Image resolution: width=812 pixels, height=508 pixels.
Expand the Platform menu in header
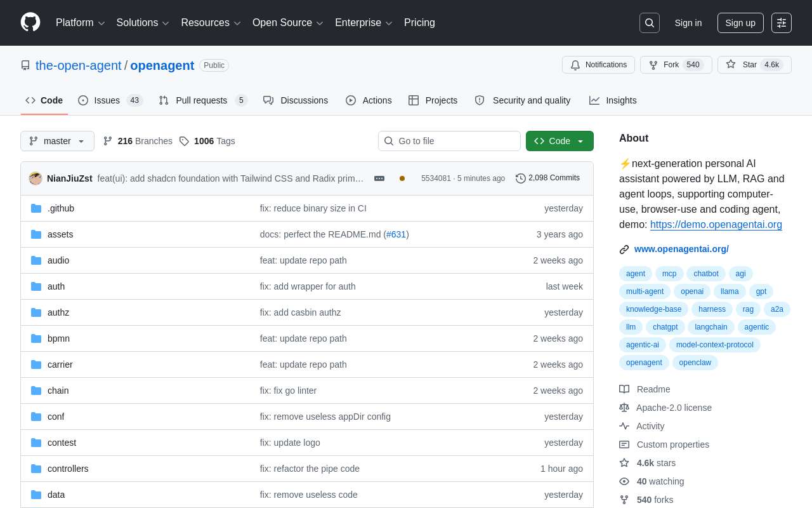[x=80, y=23]
